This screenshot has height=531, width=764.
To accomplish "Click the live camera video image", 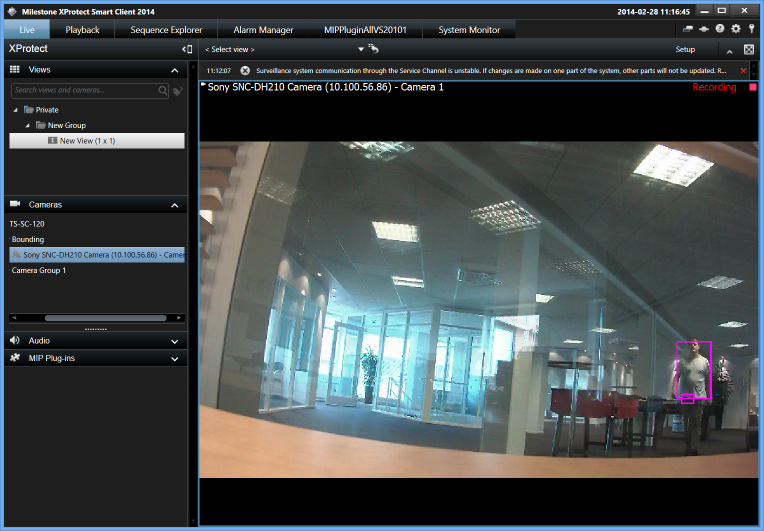I will click(478, 309).
